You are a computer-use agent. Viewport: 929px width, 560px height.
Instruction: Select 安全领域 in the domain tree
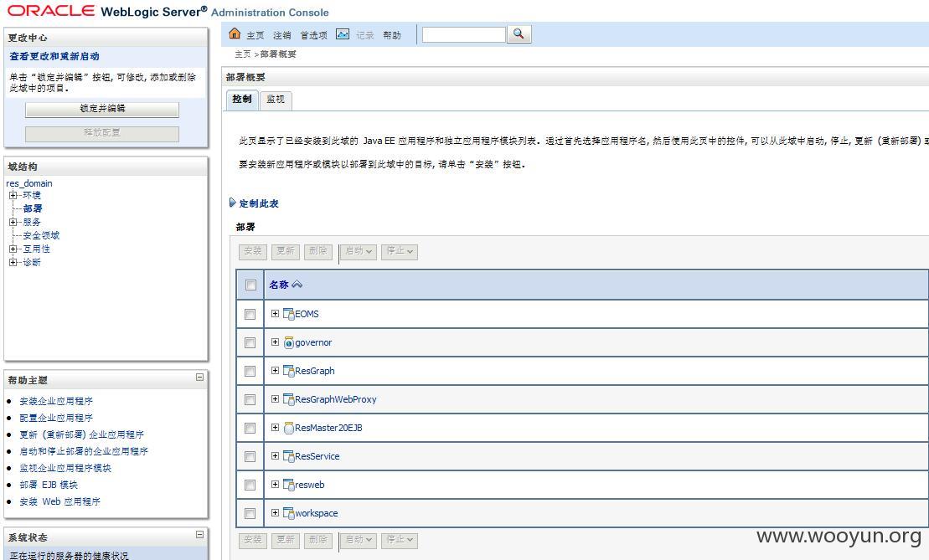click(42, 235)
